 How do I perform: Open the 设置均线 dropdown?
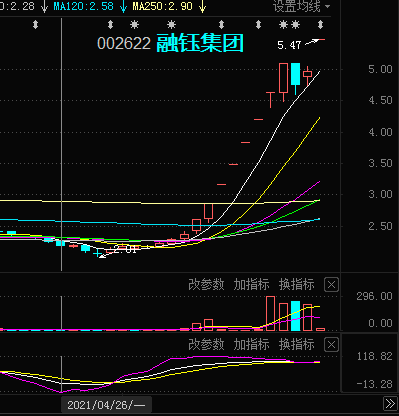coord(302,6)
